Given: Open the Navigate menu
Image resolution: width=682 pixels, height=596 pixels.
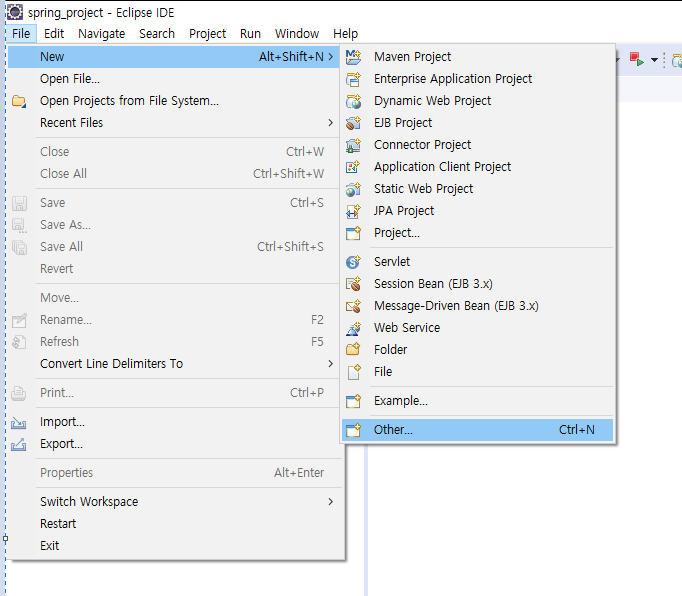Looking at the screenshot, I should pyautogui.click(x=101, y=33).
